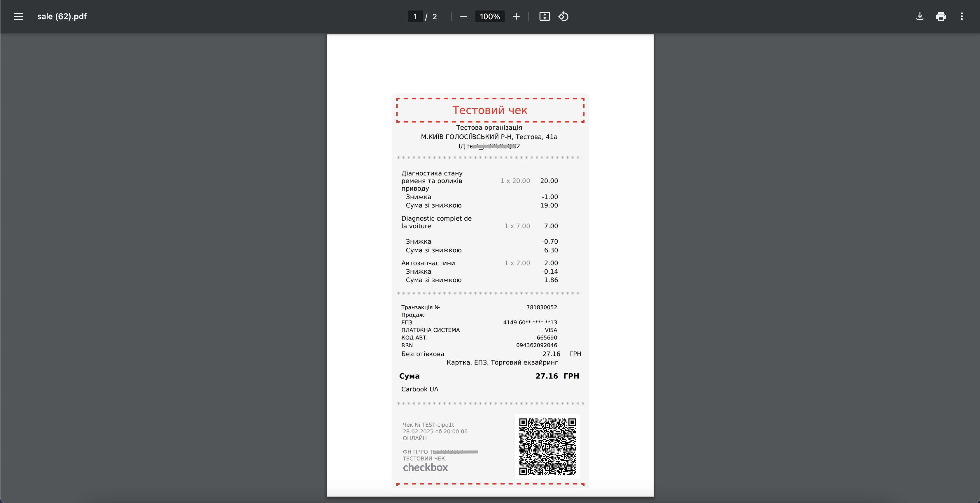Click the current page number field
The width and height of the screenshot is (980, 503).
[x=415, y=16]
